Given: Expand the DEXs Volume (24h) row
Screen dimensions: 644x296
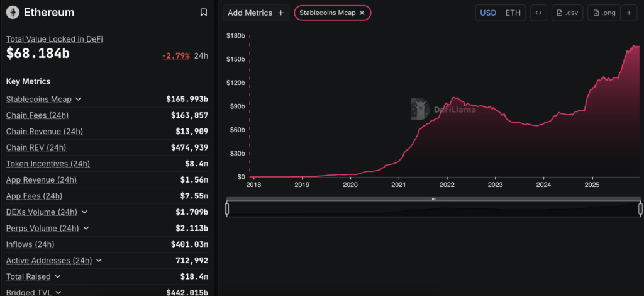Looking at the screenshot, I should coord(85,212).
